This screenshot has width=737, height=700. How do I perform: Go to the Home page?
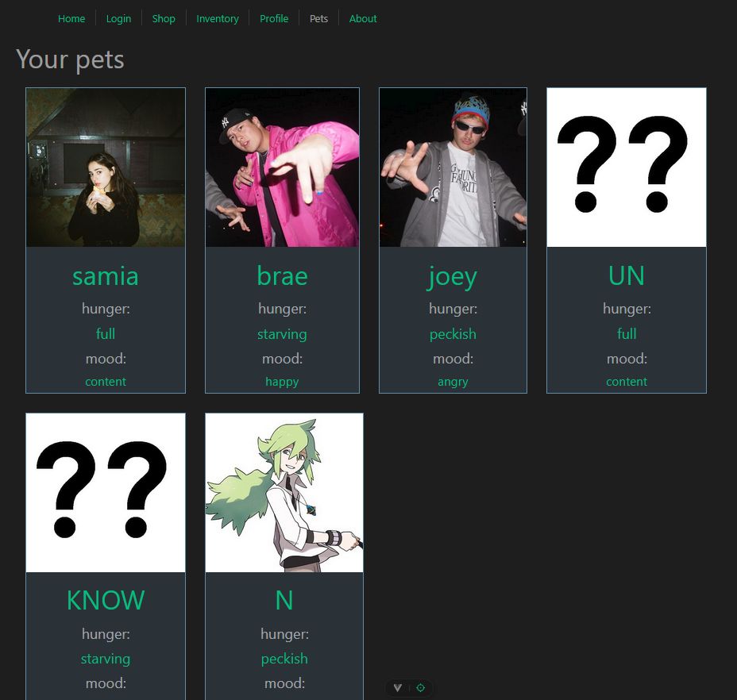coord(71,19)
